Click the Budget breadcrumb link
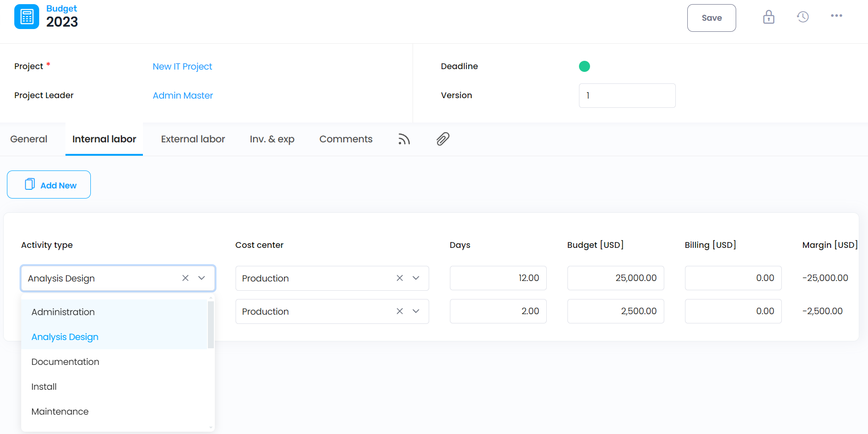868x434 pixels. 62,8
